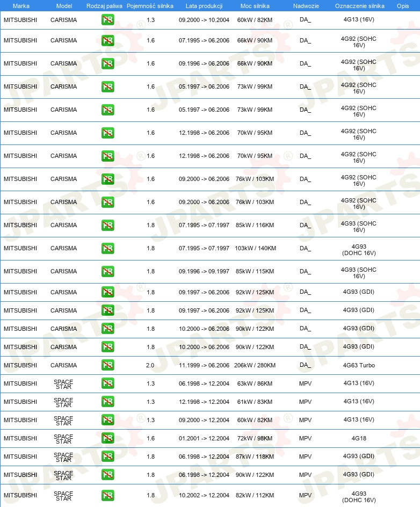Click fuel icon in Space Star 82kW / 112KM row
The height and width of the screenshot is (507, 420).
(107, 495)
